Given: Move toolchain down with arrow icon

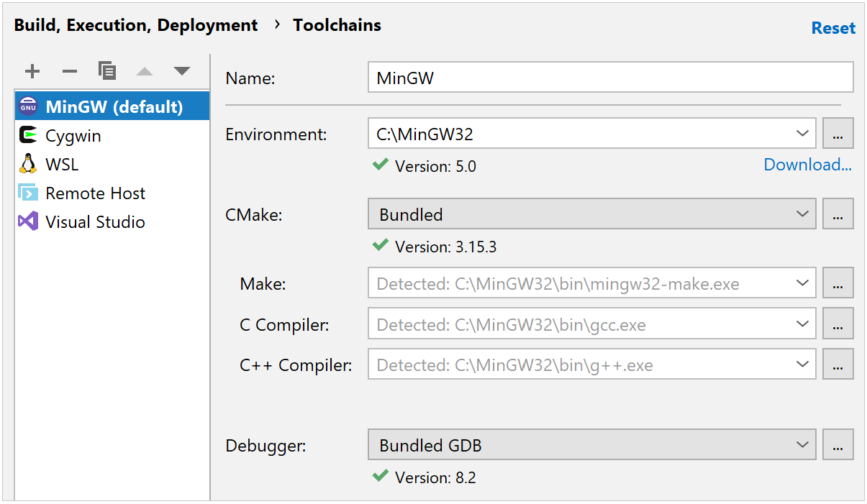Looking at the screenshot, I should coord(182,71).
